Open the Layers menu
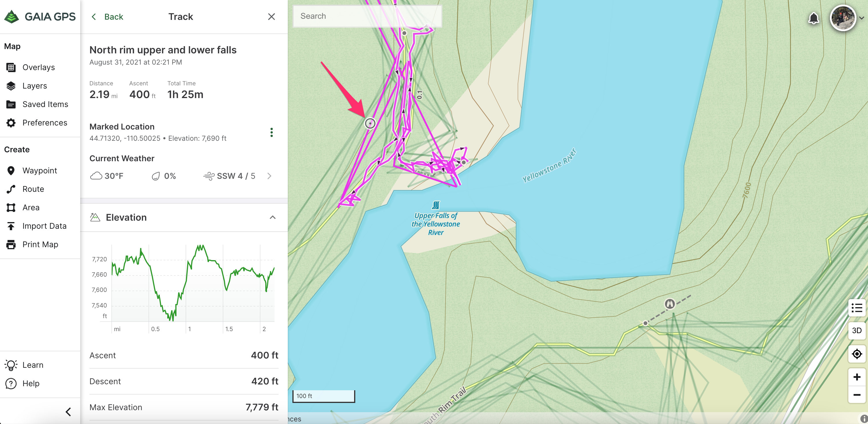Screen dimensions: 868x424 [34, 86]
